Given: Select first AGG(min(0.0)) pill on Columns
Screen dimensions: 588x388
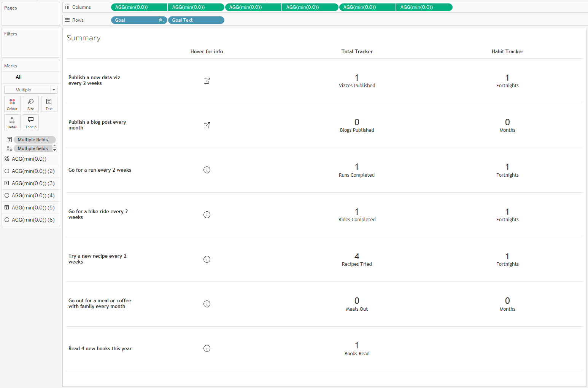Looking at the screenshot, I should point(139,7).
